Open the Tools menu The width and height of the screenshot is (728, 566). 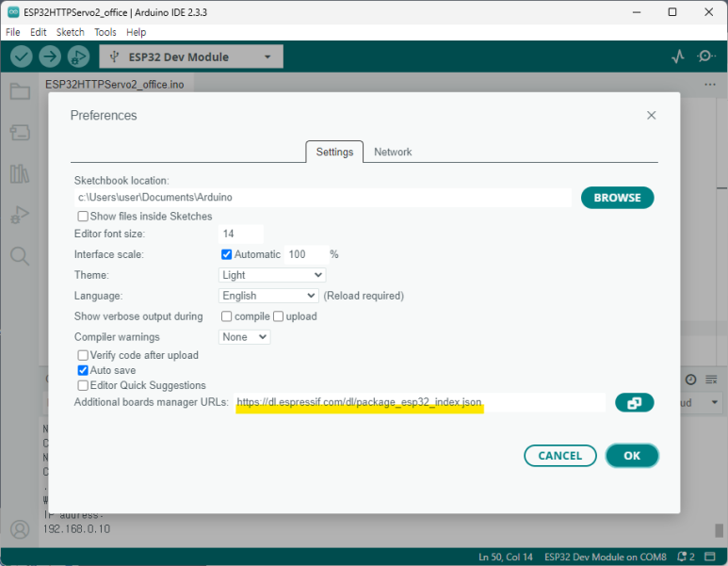point(105,32)
